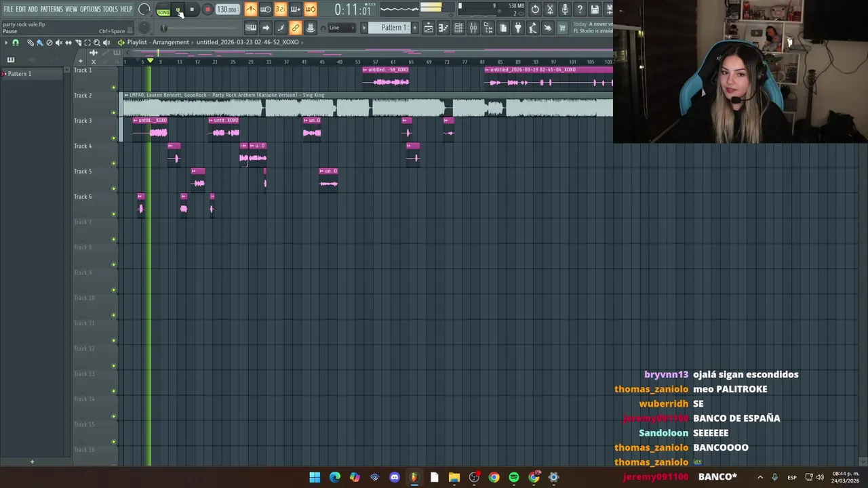Select the playlist Slice tool

(79, 42)
